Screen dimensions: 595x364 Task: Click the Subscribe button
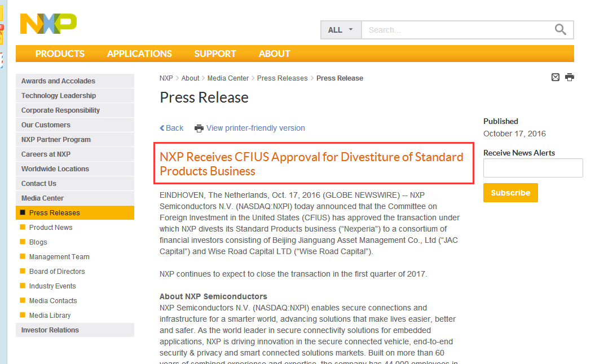510,193
